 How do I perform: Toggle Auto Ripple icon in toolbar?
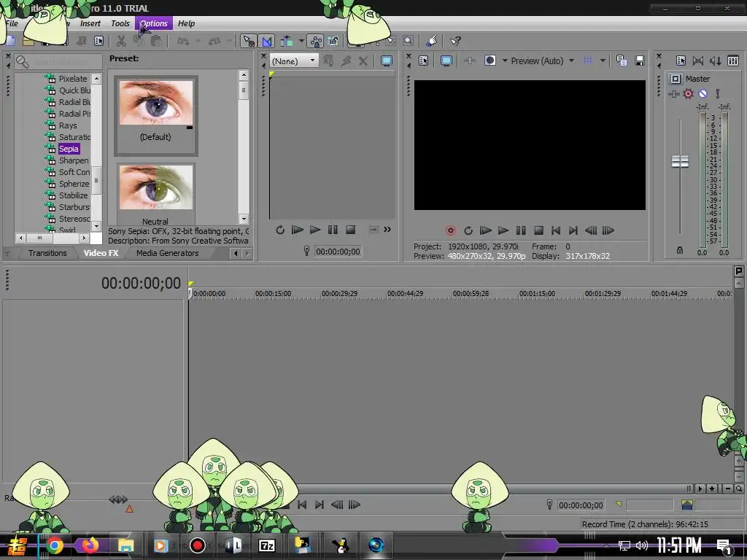tap(287, 41)
